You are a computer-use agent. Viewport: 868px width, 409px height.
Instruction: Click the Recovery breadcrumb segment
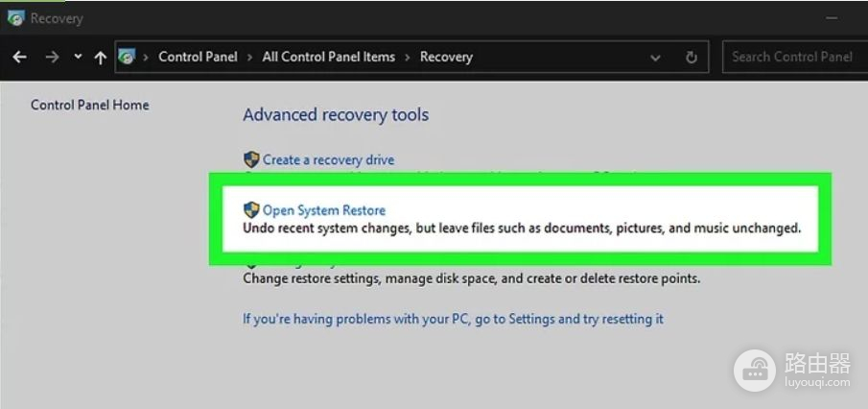pos(446,57)
